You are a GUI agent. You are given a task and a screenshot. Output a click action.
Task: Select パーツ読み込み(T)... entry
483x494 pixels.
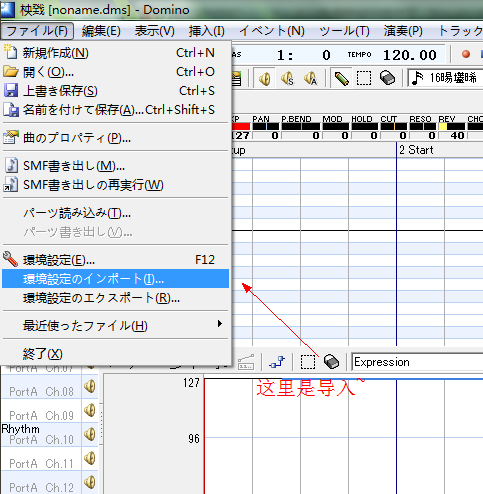115,213
